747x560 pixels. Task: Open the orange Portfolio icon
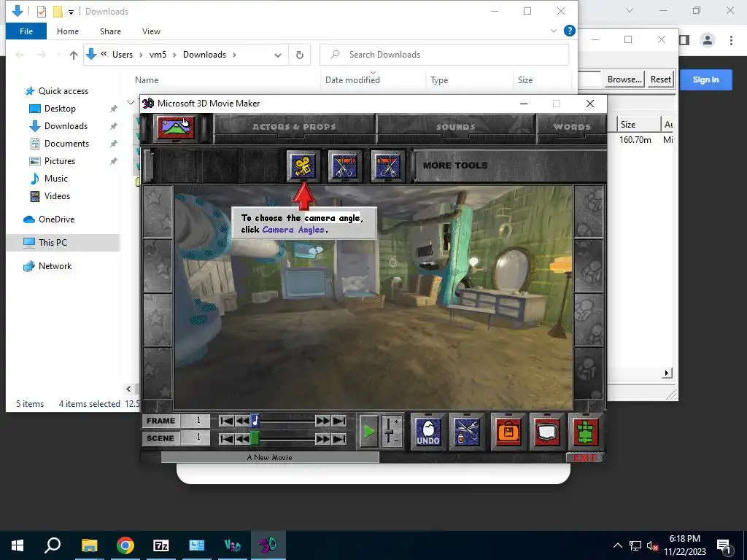pyautogui.click(x=508, y=432)
